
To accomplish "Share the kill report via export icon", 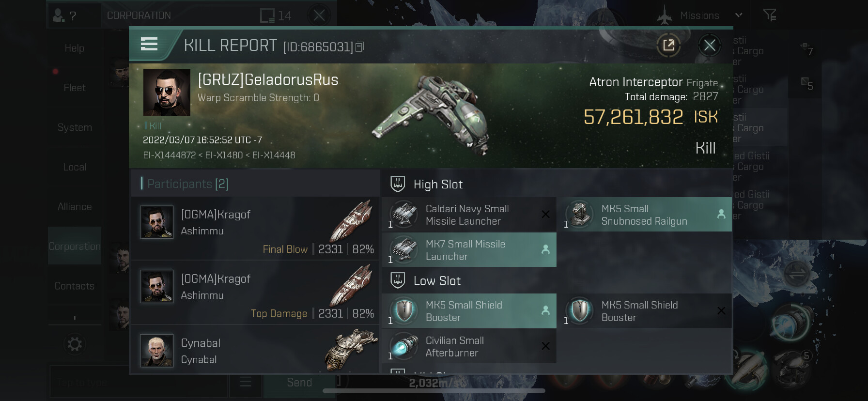I will click(668, 46).
